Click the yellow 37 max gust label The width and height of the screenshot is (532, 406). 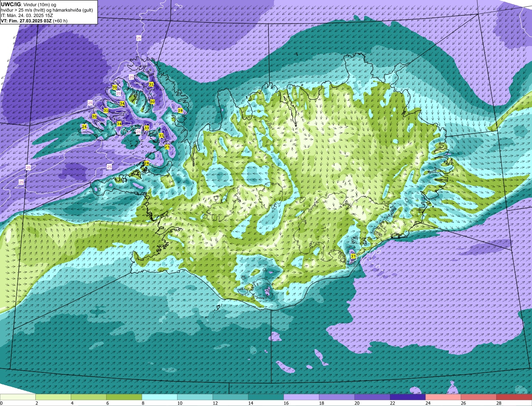point(353,257)
